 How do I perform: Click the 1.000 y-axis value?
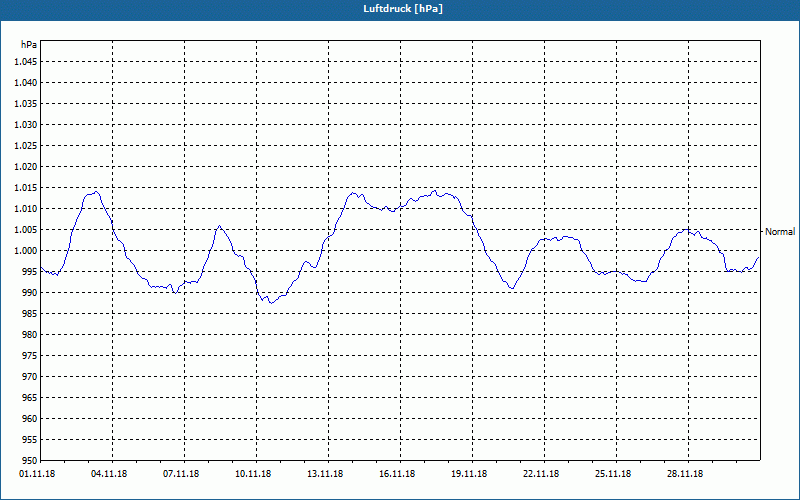[26, 251]
